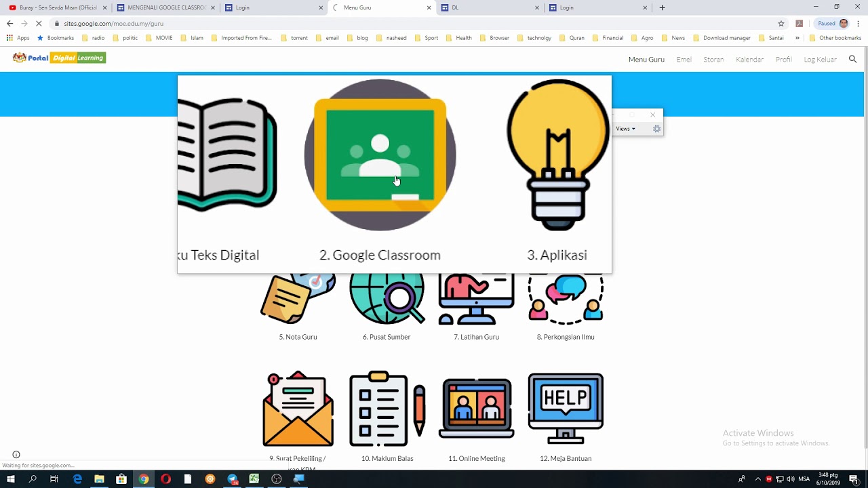Click the 2. Google Classroom label

[380, 255]
